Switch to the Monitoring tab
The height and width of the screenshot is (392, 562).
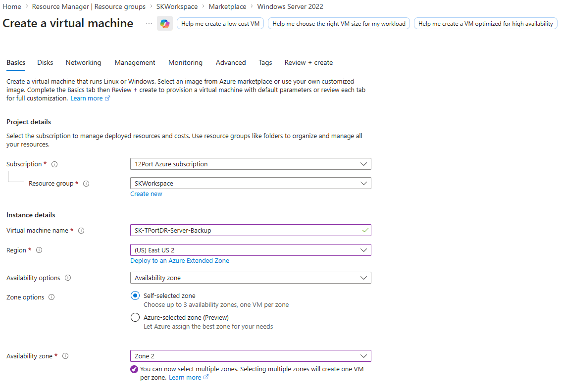(x=185, y=62)
